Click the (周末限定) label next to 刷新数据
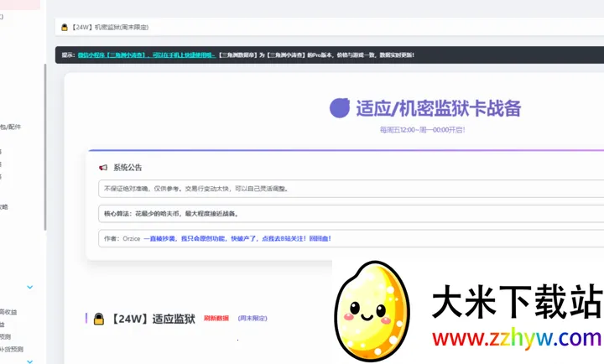Image resolution: width=604 pixels, height=364 pixels. pyautogui.click(x=253, y=319)
